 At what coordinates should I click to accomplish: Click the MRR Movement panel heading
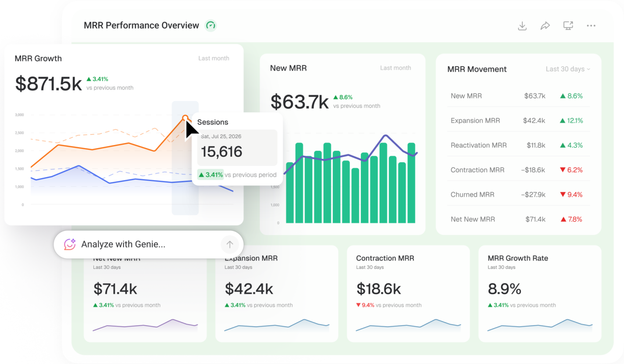(477, 69)
